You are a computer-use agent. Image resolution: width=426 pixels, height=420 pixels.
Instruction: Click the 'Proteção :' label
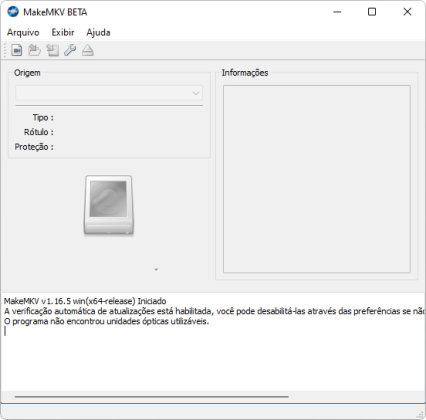tap(34, 147)
